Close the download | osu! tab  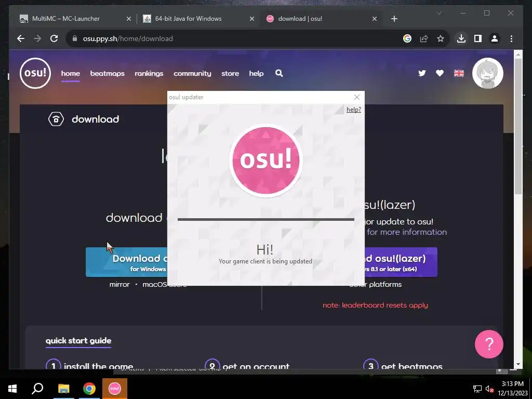click(x=374, y=19)
